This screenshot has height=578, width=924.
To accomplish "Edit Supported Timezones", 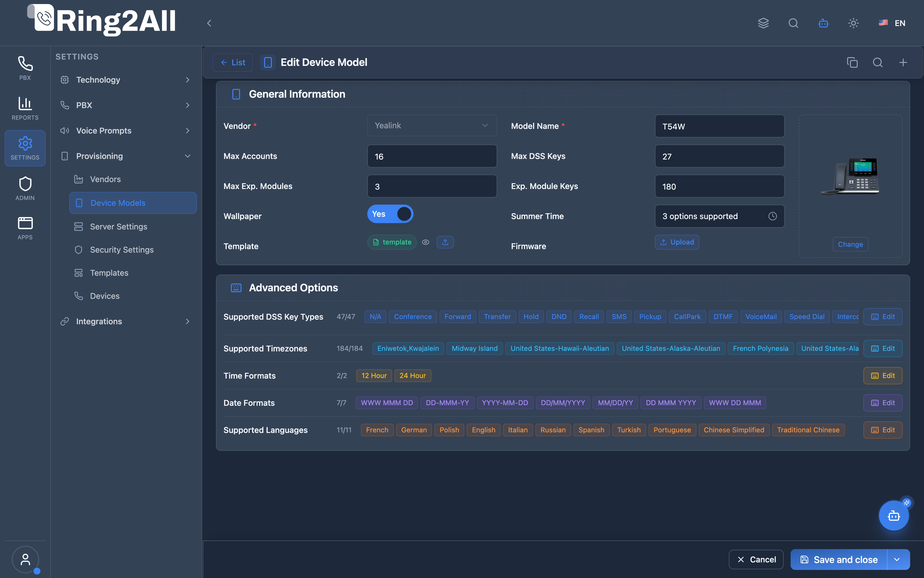I will 883,349.
